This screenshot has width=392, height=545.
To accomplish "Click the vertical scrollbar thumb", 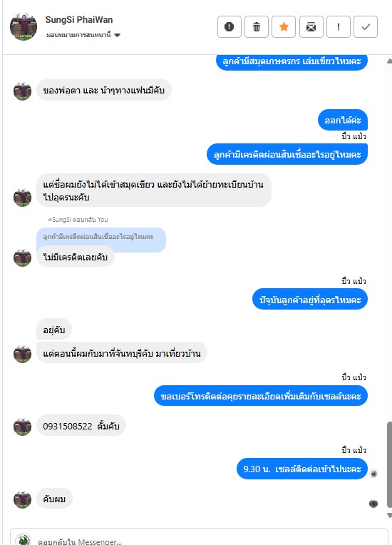I will pos(389,460).
